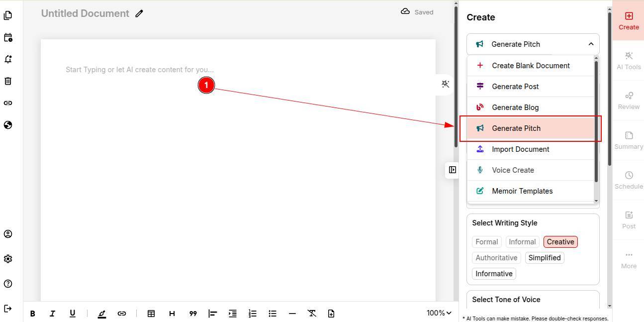Choose Generate Blog from the list
The width and height of the screenshot is (644, 322).
[515, 107]
